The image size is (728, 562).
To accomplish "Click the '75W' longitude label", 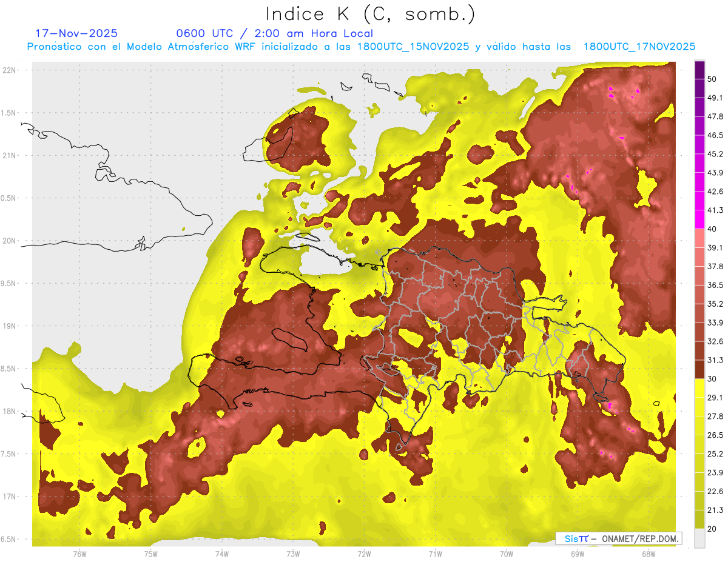I will coord(150,554).
